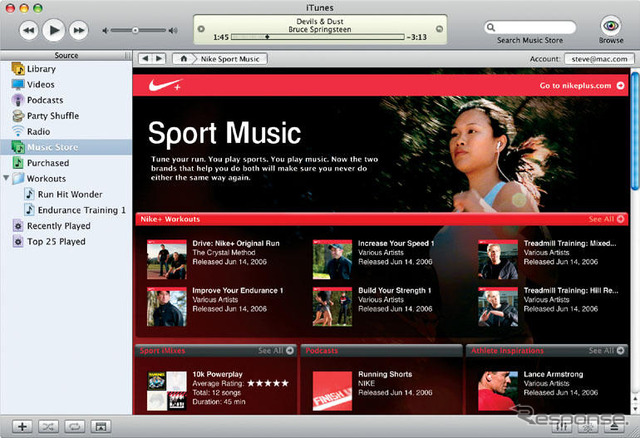Viewport: 640px width, 438px height.
Task: Mute using the low-volume speaker icon
Action: (105, 31)
